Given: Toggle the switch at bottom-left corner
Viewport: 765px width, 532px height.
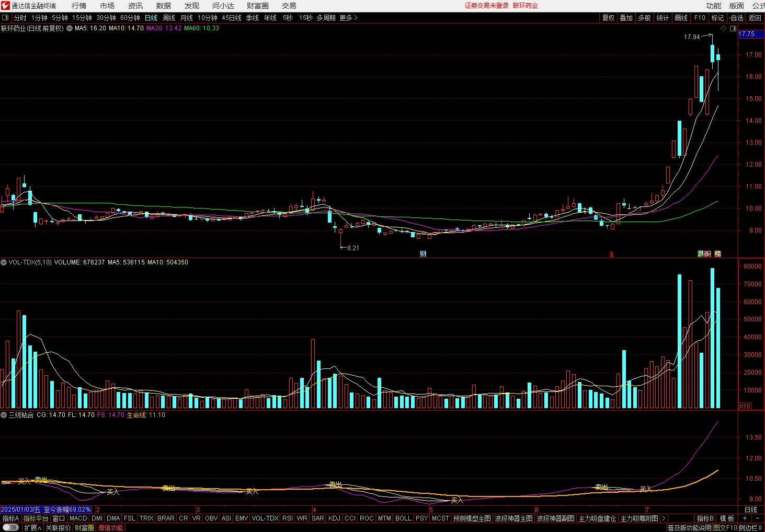Looking at the screenshot, I should tap(10, 528).
